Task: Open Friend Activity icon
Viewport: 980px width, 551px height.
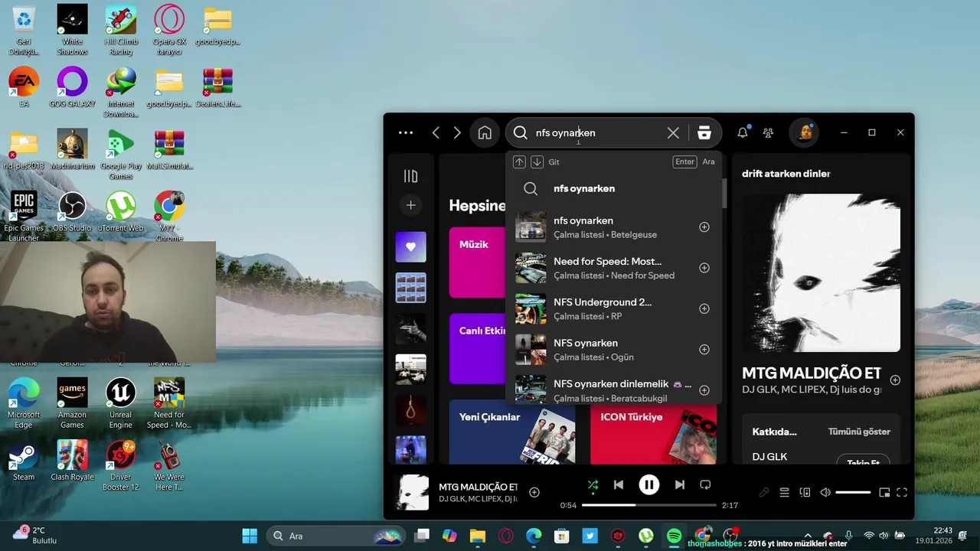Action: 768,132
